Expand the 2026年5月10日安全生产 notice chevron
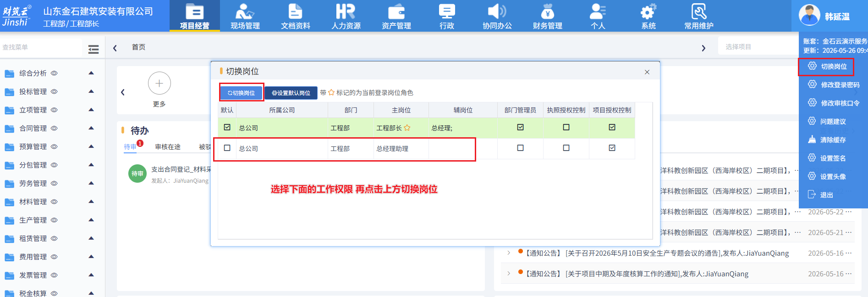This screenshot has height=297, width=868. click(x=509, y=253)
